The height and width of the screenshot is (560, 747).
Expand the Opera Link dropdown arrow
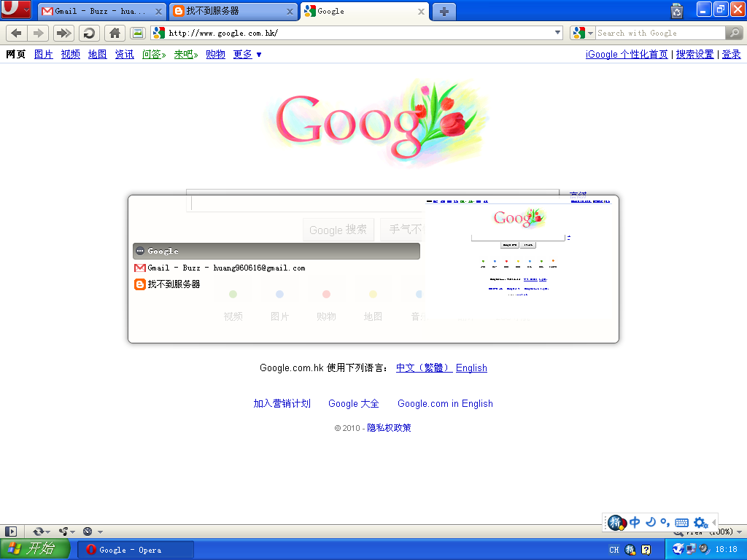coord(47,532)
